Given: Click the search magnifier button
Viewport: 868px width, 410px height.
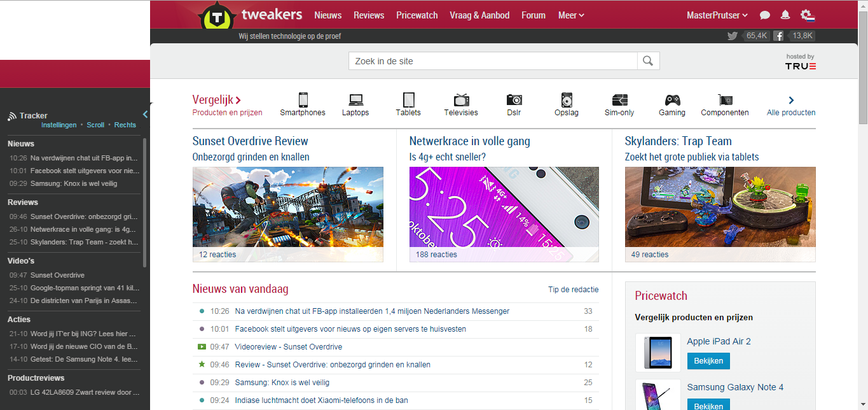Looking at the screenshot, I should coord(648,61).
